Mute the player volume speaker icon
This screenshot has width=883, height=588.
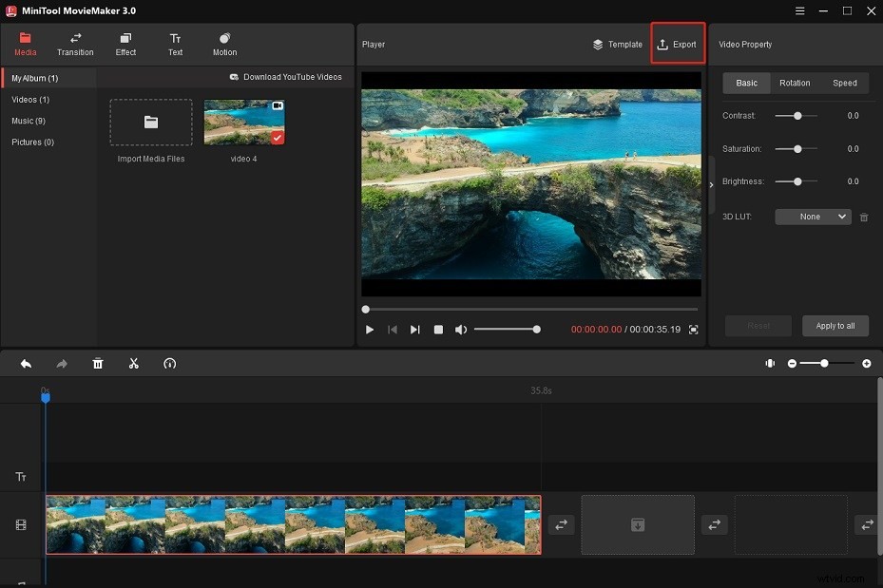461,329
